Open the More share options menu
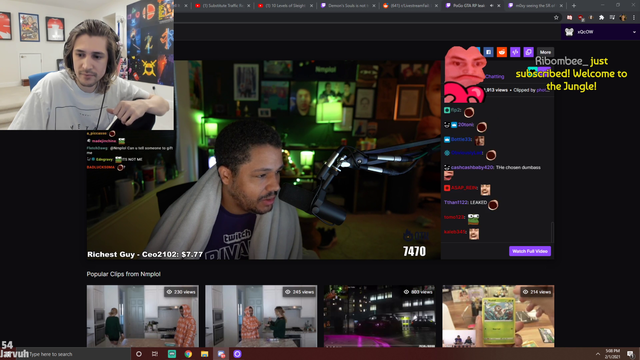The width and height of the screenshot is (640, 360). pyautogui.click(x=545, y=52)
